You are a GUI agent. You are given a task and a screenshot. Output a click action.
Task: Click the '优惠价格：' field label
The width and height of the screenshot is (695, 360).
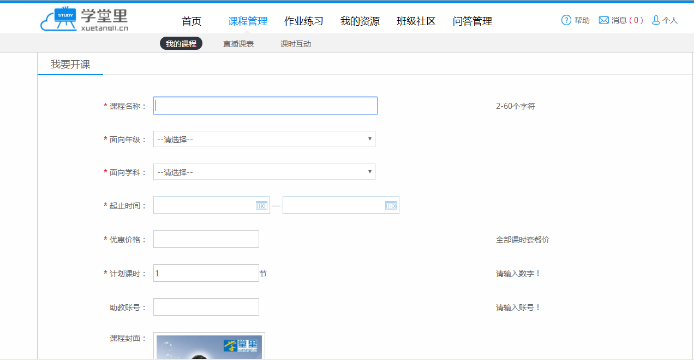(x=128, y=239)
